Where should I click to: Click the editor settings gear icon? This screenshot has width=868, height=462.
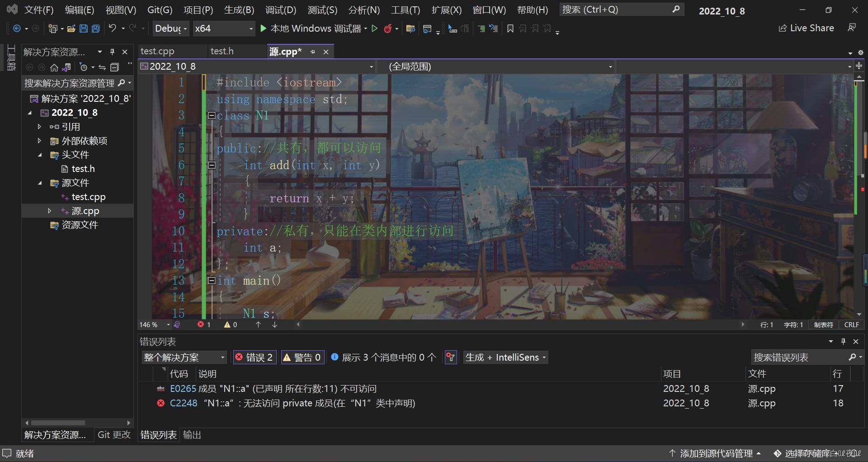pos(861,52)
